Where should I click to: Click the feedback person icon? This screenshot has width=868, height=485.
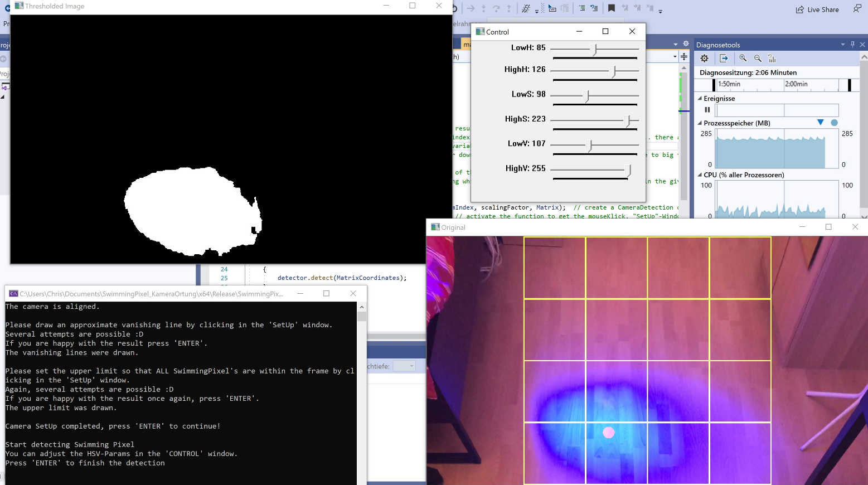coord(857,8)
